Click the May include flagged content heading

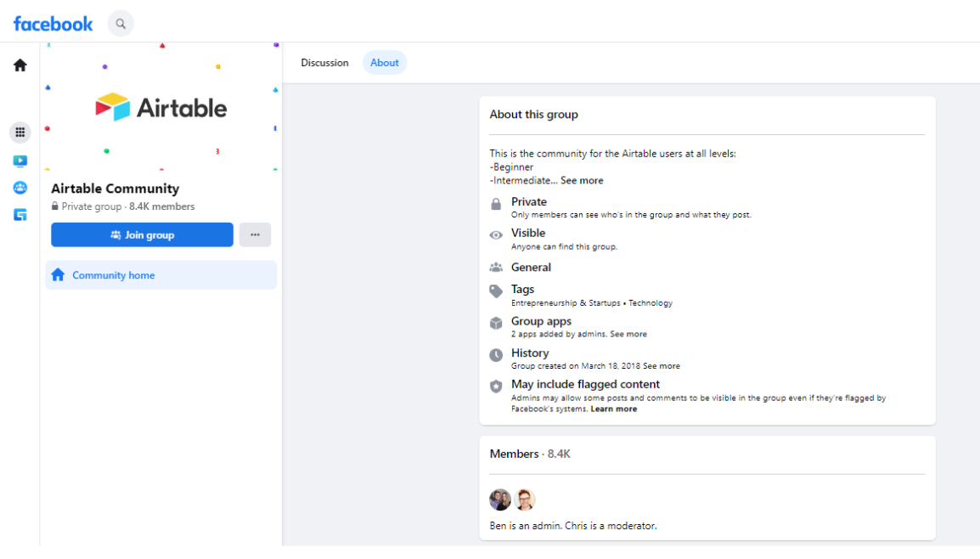(x=586, y=385)
